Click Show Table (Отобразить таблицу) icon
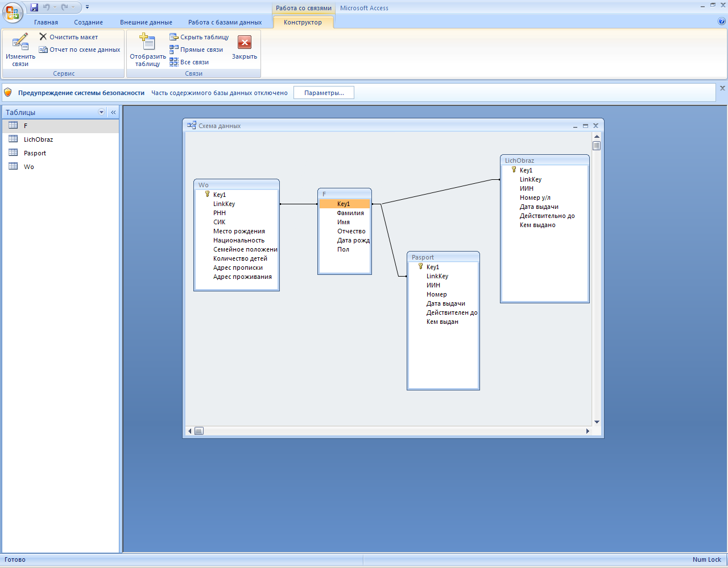The height and width of the screenshot is (568, 728). click(x=147, y=43)
